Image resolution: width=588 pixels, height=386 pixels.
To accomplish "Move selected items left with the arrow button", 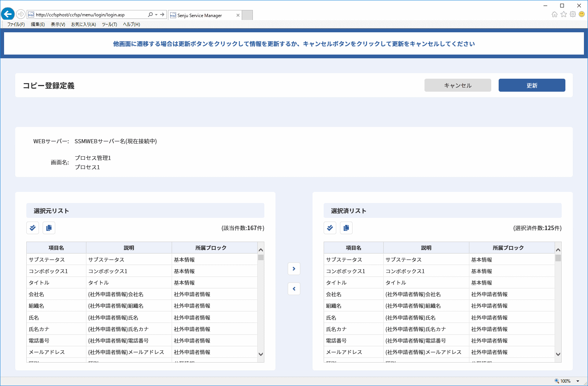I will [294, 289].
